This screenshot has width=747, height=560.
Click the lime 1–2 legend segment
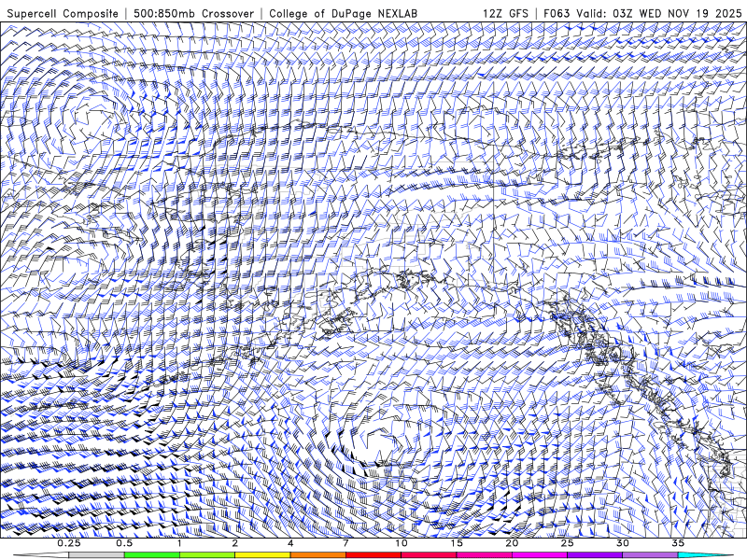pos(207,555)
